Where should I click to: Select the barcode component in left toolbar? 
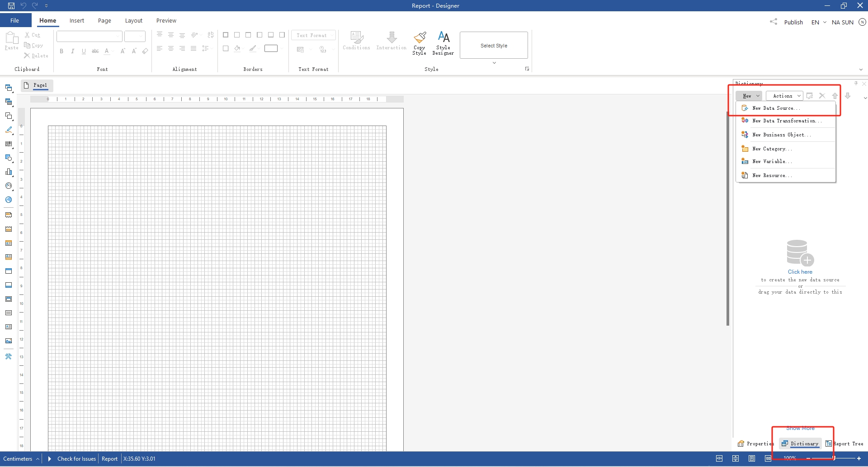[x=9, y=144]
